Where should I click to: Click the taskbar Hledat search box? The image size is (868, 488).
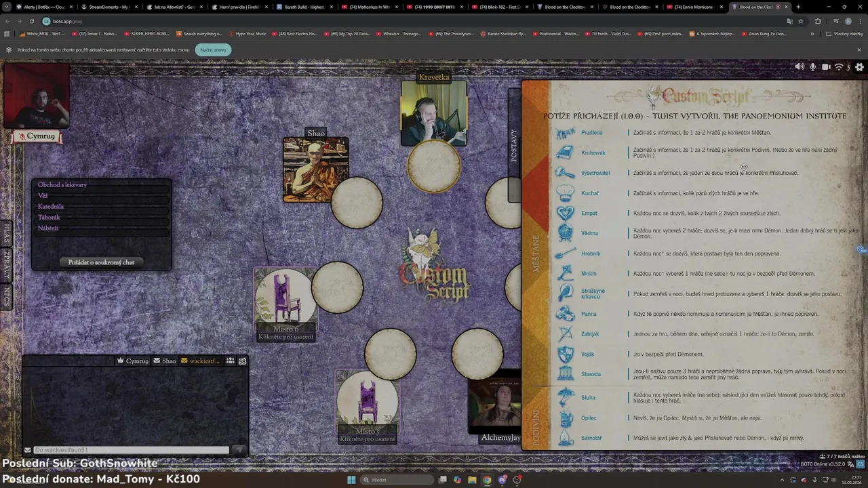pyautogui.click(x=398, y=480)
